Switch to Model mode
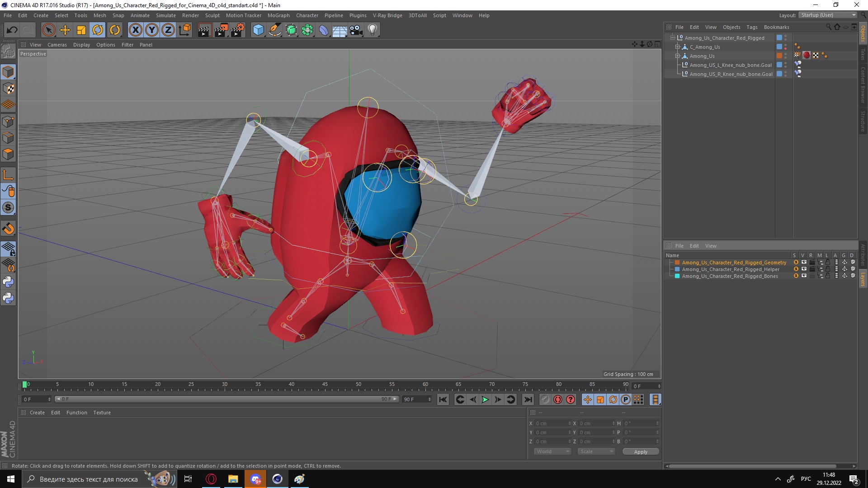Image resolution: width=868 pixels, height=488 pixels. tap(8, 72)
